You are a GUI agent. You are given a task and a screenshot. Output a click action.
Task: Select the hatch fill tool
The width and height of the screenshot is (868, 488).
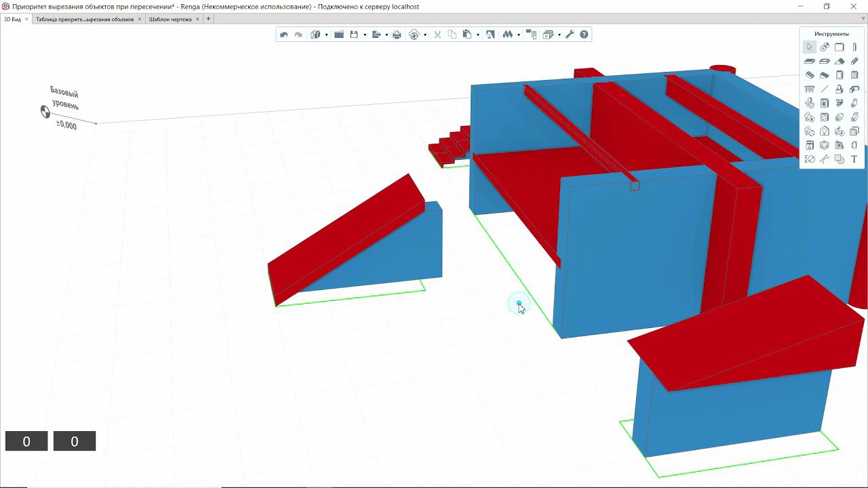click(x=840, y=159)
